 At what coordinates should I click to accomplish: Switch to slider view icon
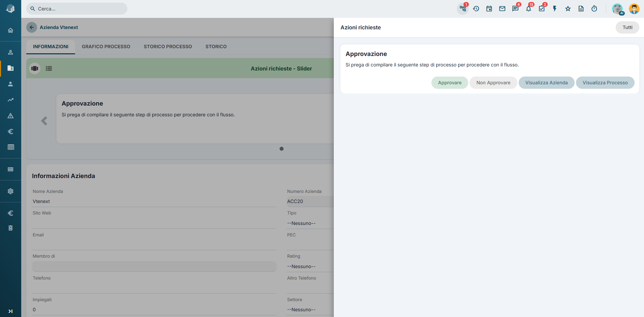35,68
